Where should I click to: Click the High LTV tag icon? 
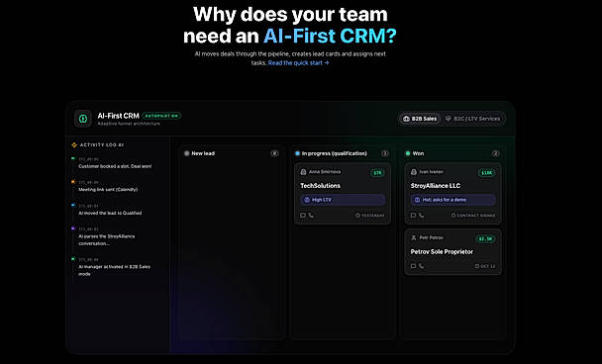pos(307,200)
